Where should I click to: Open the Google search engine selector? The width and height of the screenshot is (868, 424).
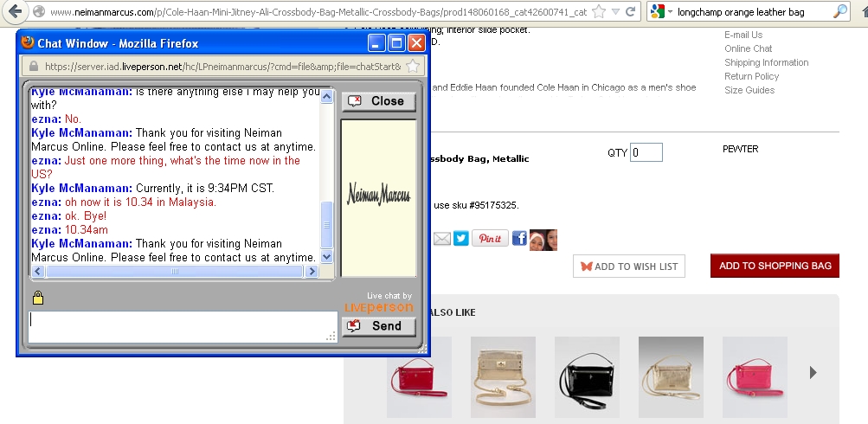(661, 11)
